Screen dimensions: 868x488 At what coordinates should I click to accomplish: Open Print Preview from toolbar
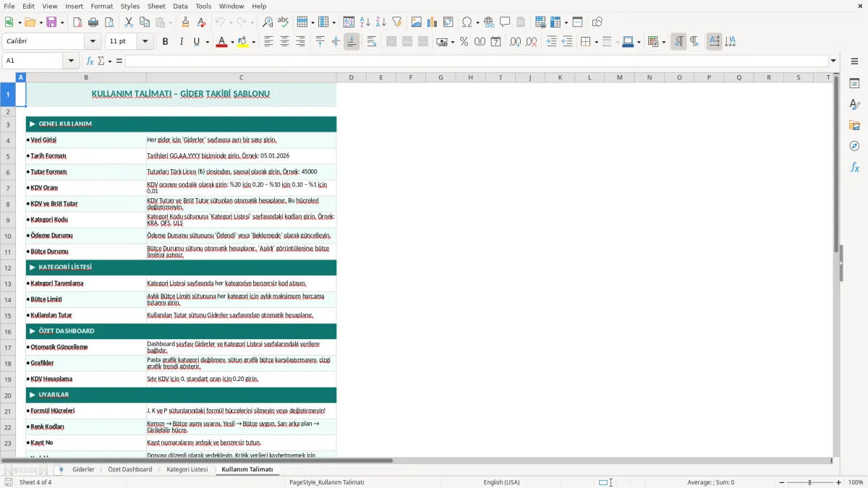pos(109,22)
